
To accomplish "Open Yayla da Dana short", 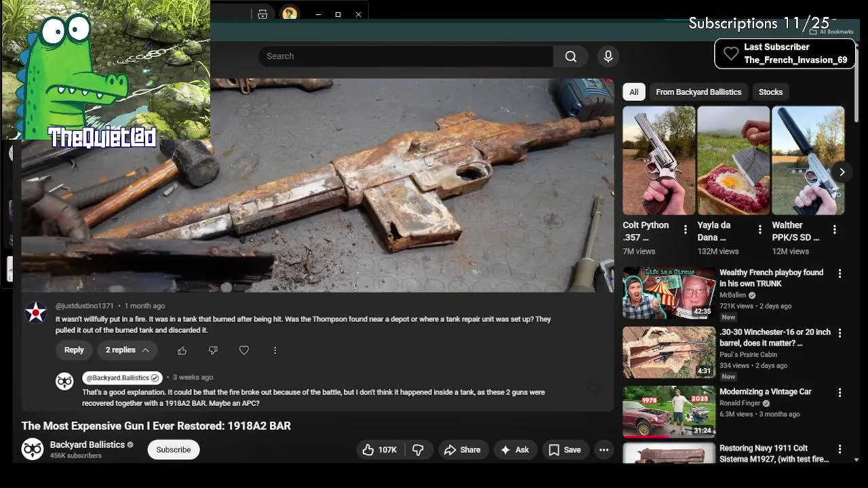I will tap(734, 161).
